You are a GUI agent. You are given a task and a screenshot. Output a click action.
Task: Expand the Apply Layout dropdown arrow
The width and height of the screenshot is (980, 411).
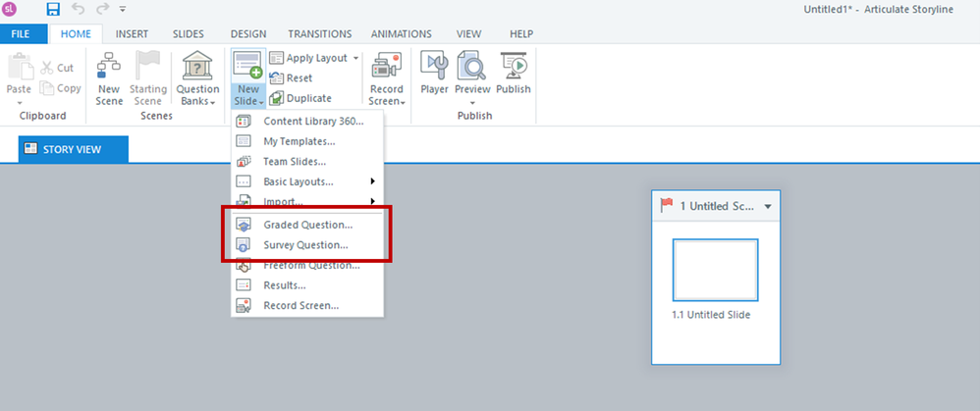coord(356,58)
